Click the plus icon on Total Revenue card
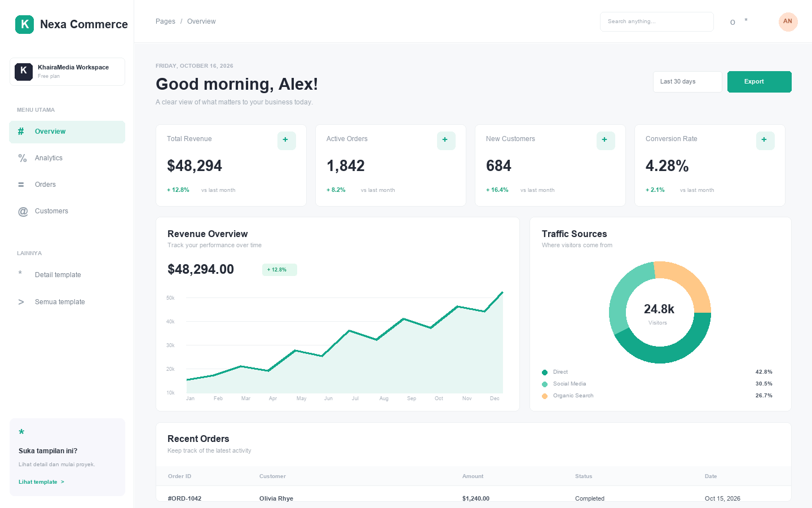Image resolution: width=812 pixels, height=508 pixels. click(286, 141)
